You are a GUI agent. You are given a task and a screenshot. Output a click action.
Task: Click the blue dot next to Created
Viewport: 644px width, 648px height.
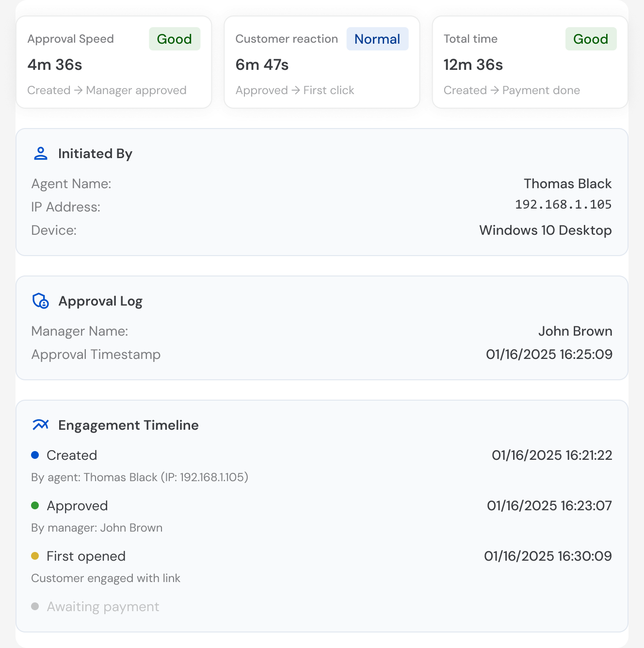35,455
